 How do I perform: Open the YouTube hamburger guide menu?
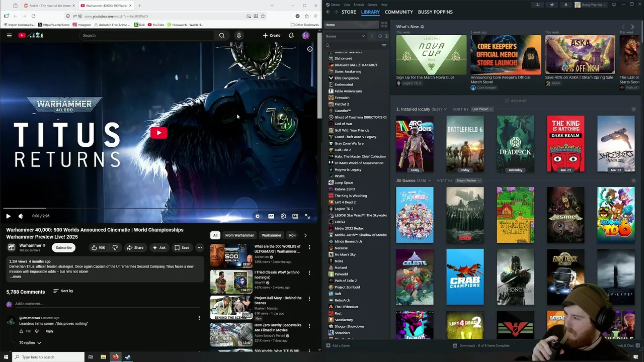click(9, 35)
